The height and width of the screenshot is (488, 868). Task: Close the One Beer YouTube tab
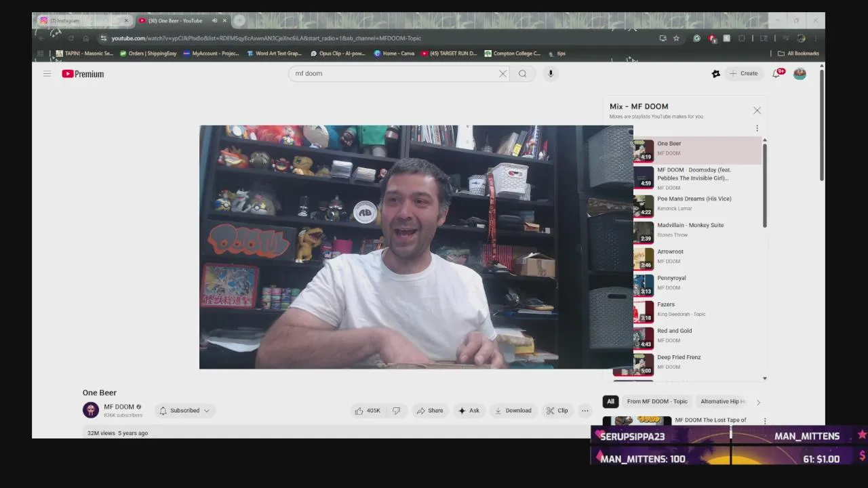coord(224,20)
